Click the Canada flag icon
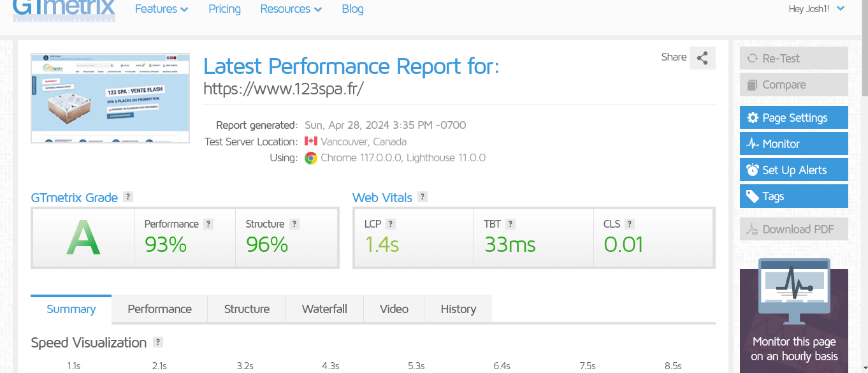The height and width of the screenshot is (373, 868). pos(311,142)
